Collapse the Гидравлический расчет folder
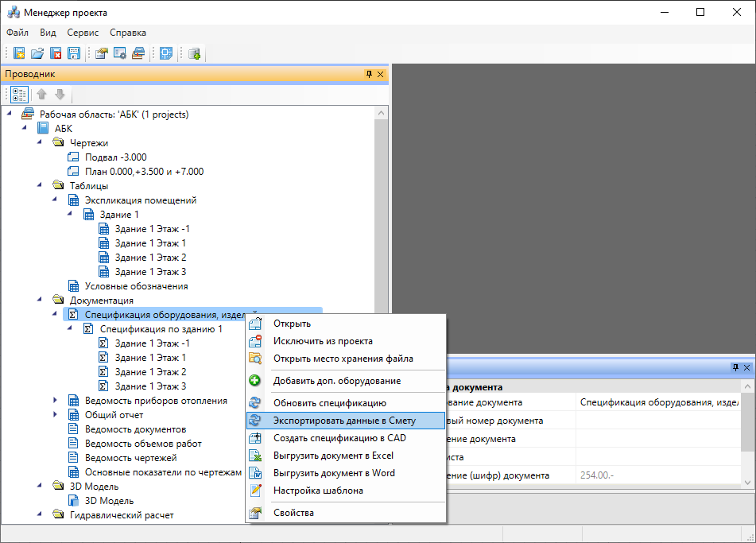Viewport: 756px width, 543px height. [x=40, y=514]
